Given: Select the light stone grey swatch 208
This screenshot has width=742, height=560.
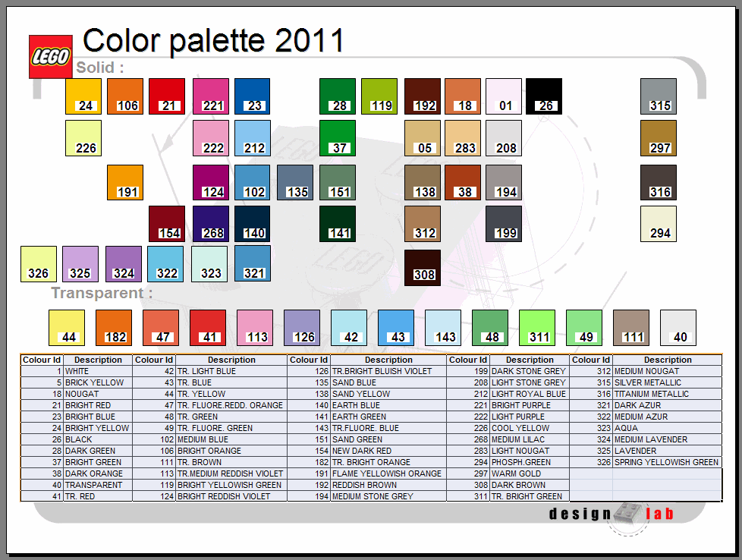Looking at the screenshot, I should (504, 138).
